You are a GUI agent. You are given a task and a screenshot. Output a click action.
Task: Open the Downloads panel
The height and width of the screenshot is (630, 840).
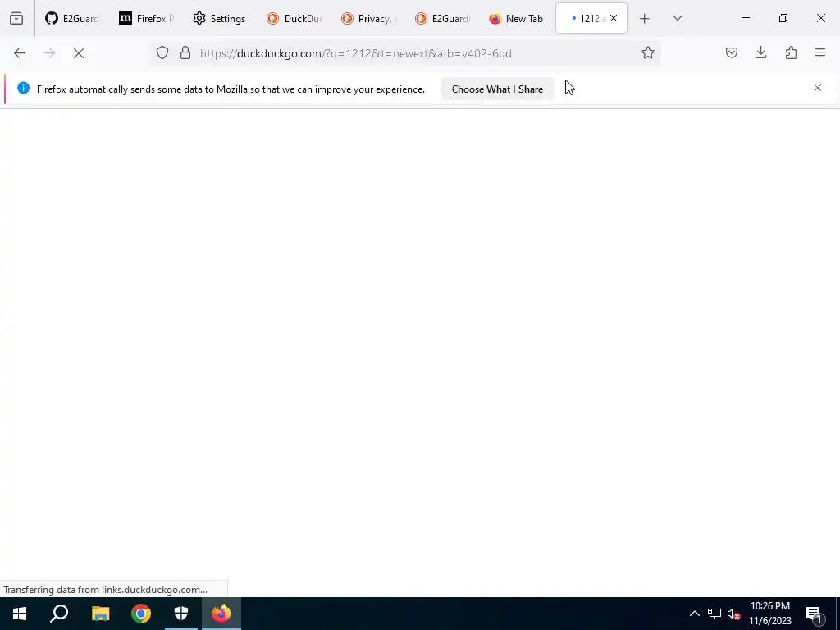[760, 52]
